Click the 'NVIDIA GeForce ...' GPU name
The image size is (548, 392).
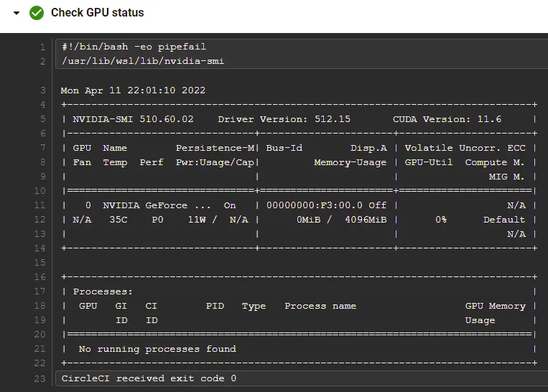pyautogui.click(x=157, y=205)
